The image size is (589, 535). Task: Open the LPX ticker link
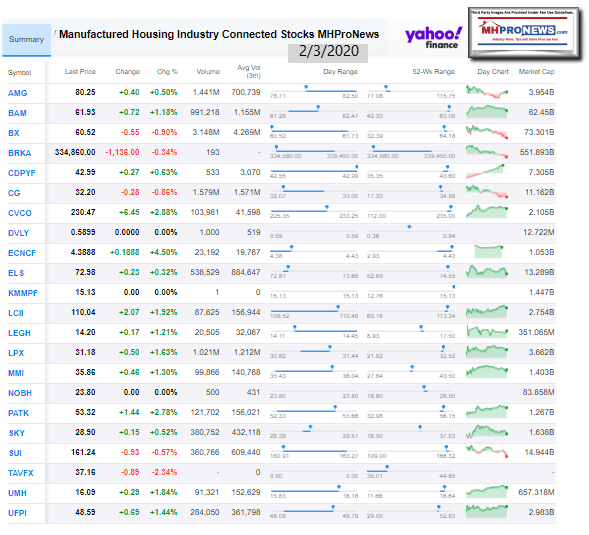(16, 353)
